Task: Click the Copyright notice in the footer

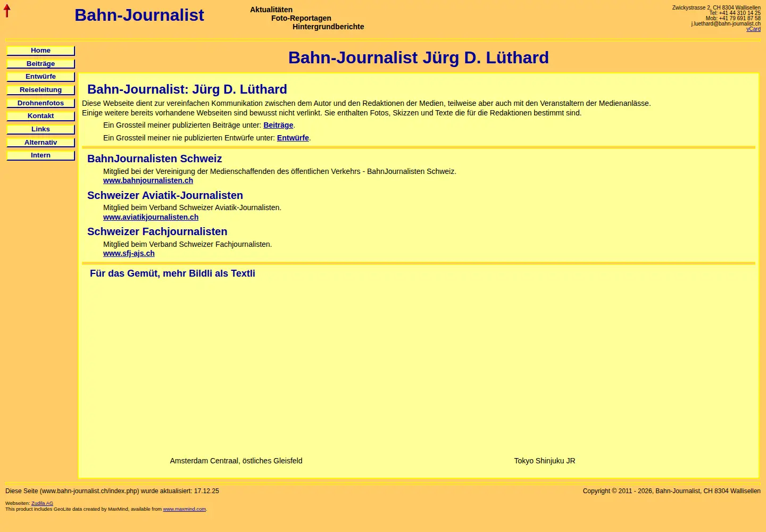Action: [x=671, y=491]
